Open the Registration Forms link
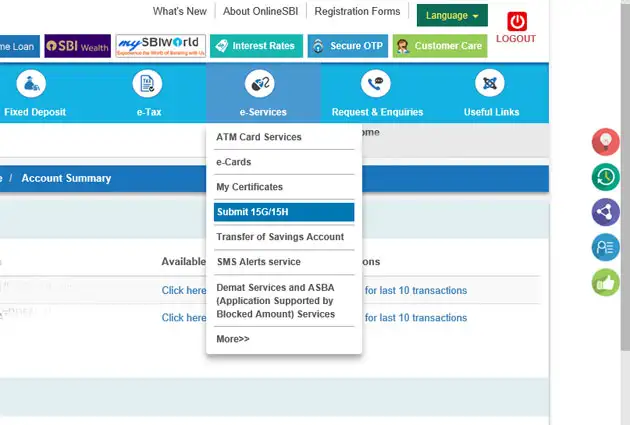 coord(357,12)
